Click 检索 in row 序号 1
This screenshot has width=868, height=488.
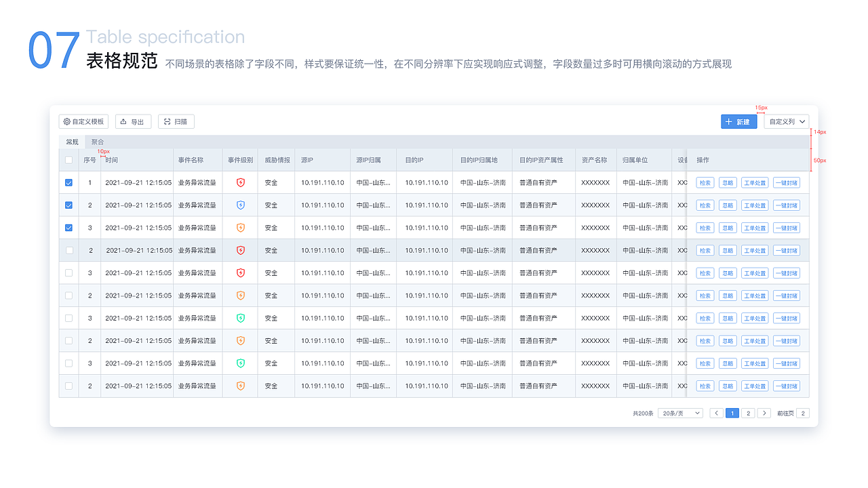coord(705,183)
